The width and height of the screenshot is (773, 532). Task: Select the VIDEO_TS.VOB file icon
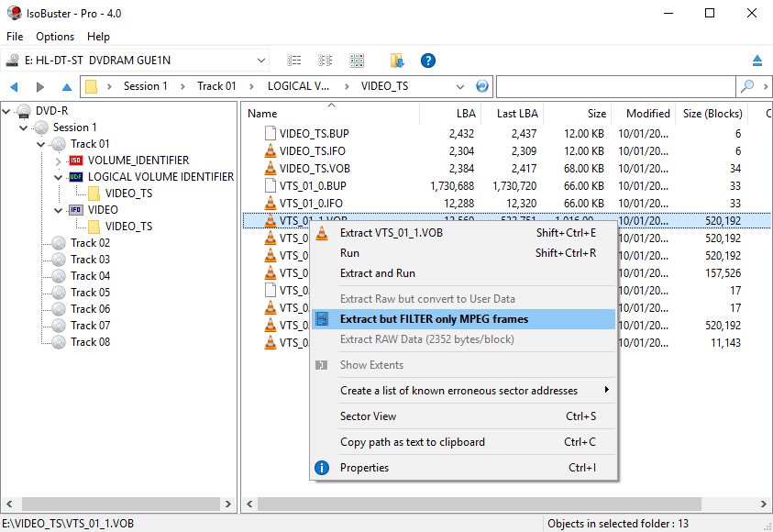pyautogui.click(x=271, y=168)
